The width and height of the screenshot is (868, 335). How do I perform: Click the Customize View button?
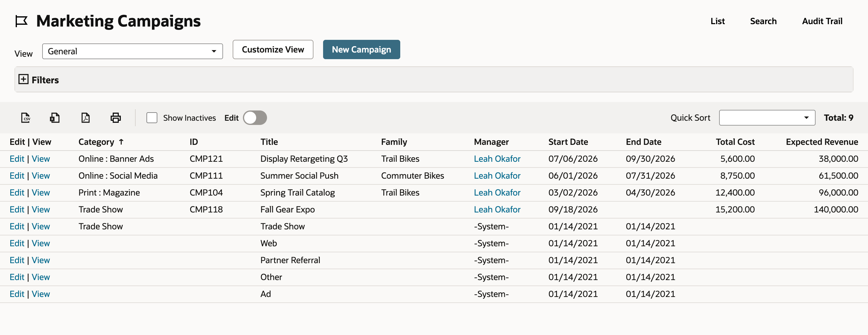pos(273,49)
